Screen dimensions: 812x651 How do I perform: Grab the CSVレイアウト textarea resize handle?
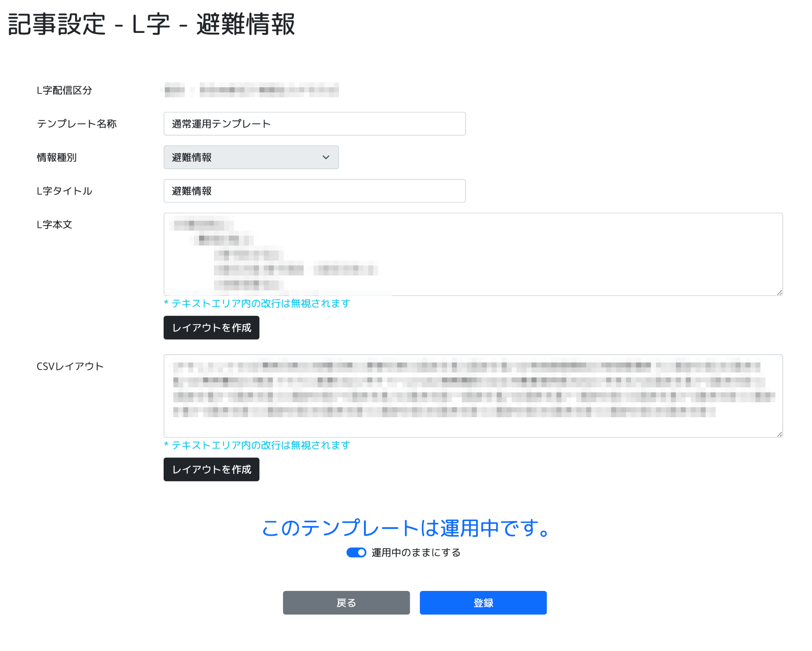[780, 434]
